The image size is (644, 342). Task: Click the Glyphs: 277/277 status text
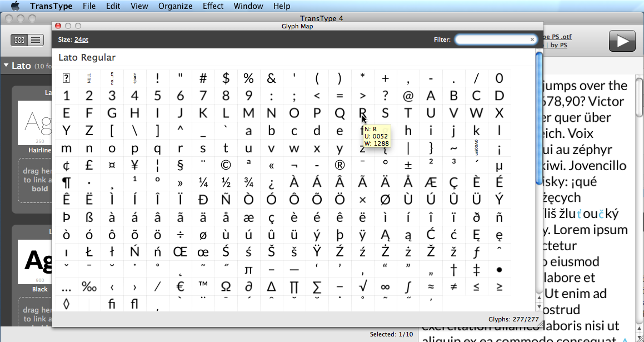(x=513, y=319)
